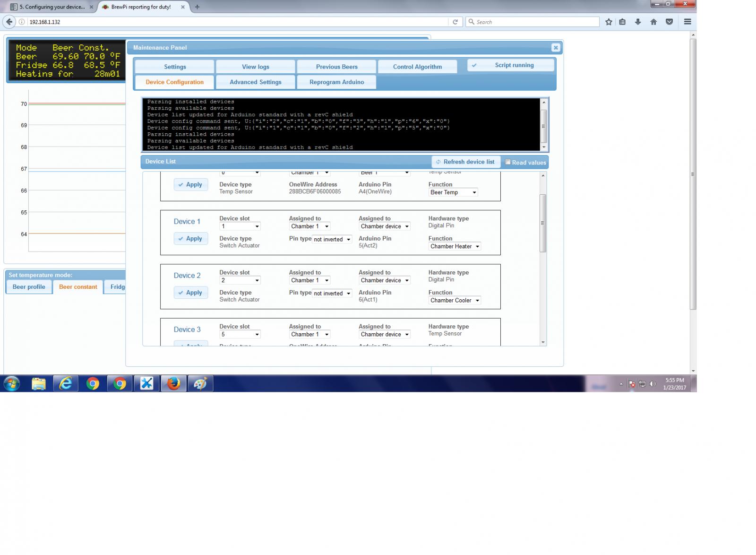Apply changes for Device 2
The image size is (756, 555).
click(190, 293)
